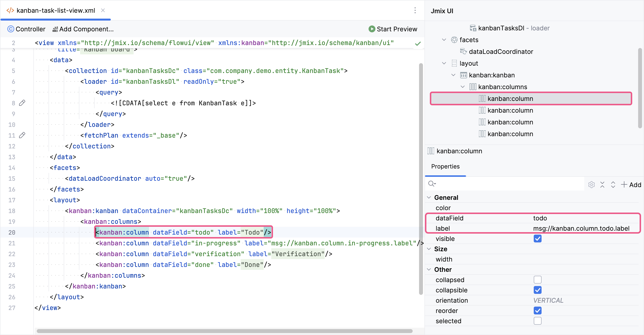
Task: Click the pencil edit icon on line 8
Action: tap(22, 103)
